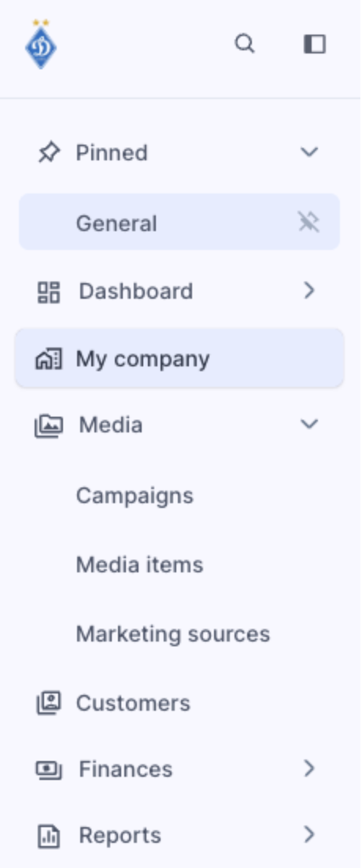Go to Marketing sources
The height and width of the screenshot is (868, 362).
coord(173,634)
